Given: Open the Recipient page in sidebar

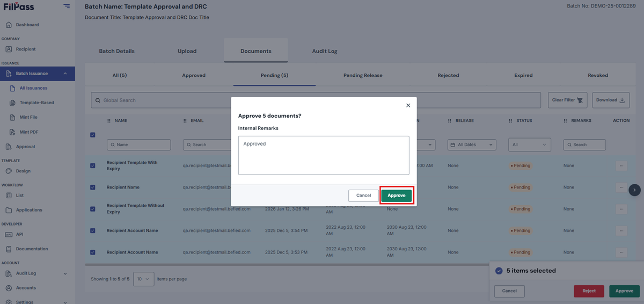Looking at the screenshot, I should pos(25,49).
